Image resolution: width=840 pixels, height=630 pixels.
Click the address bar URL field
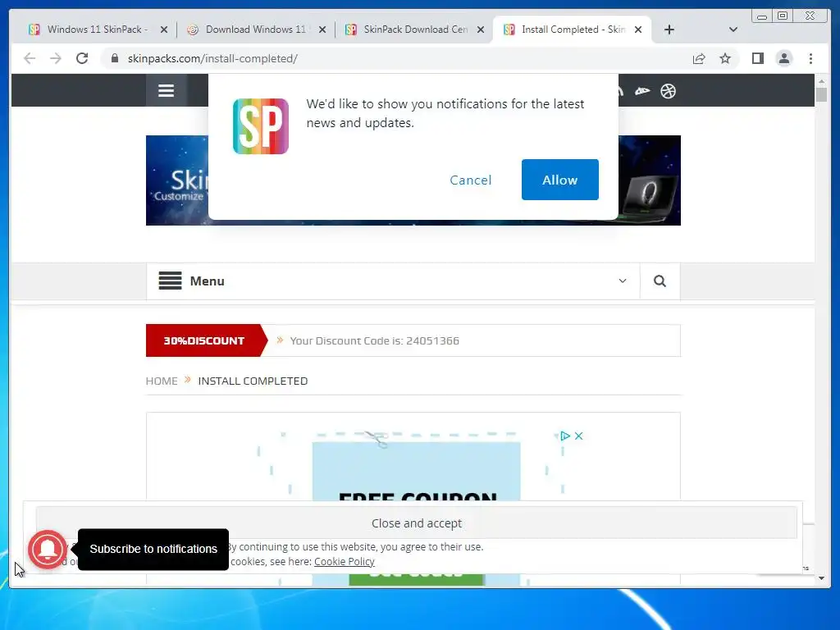[x=396, y=58]
